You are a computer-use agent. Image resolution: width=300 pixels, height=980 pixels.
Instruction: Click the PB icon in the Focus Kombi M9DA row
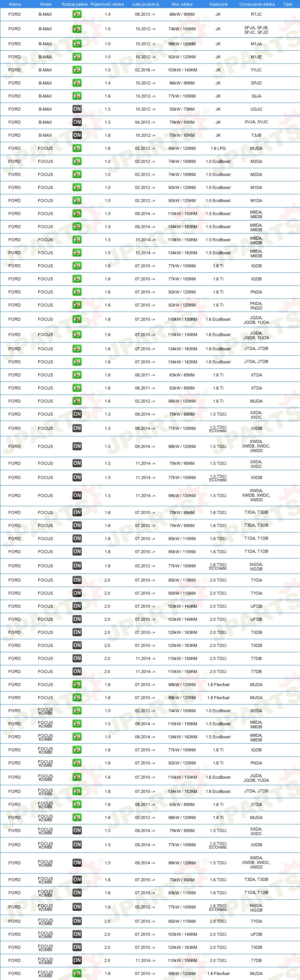(x=77, y=737)
